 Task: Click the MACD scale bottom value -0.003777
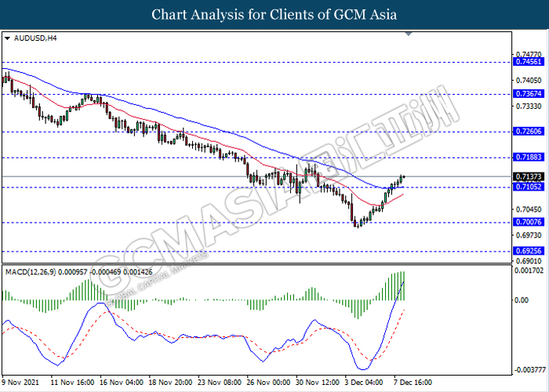tap(530, 370)
